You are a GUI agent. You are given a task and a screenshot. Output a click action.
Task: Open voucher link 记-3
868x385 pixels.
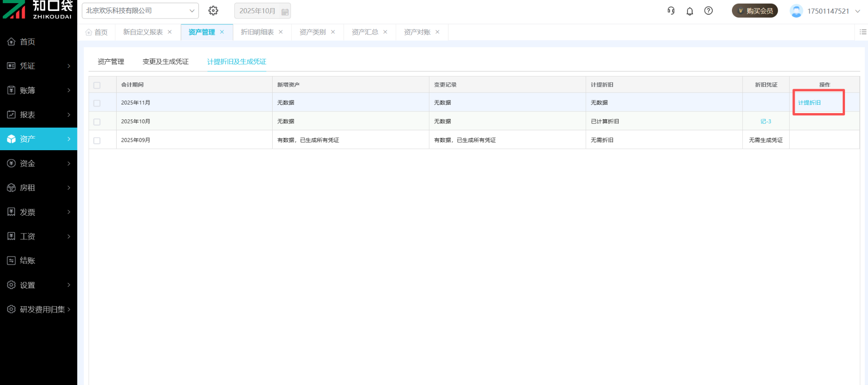(765, 121)
